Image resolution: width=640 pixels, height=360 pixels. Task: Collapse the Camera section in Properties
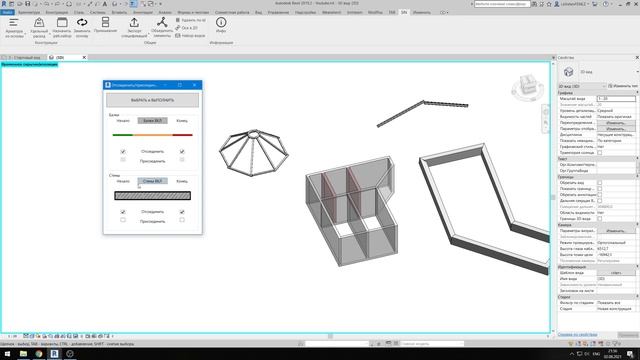tap(637, 225)
